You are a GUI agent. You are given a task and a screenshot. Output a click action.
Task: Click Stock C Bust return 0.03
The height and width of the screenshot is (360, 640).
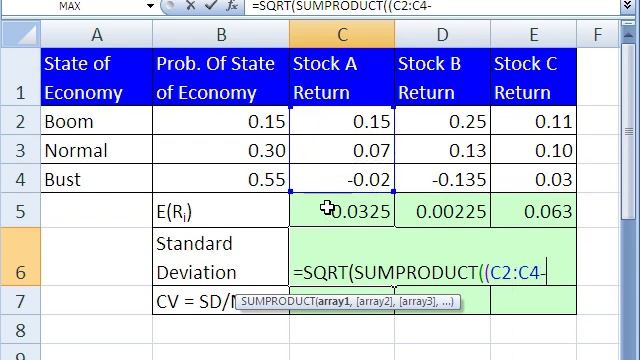point(533,179)
